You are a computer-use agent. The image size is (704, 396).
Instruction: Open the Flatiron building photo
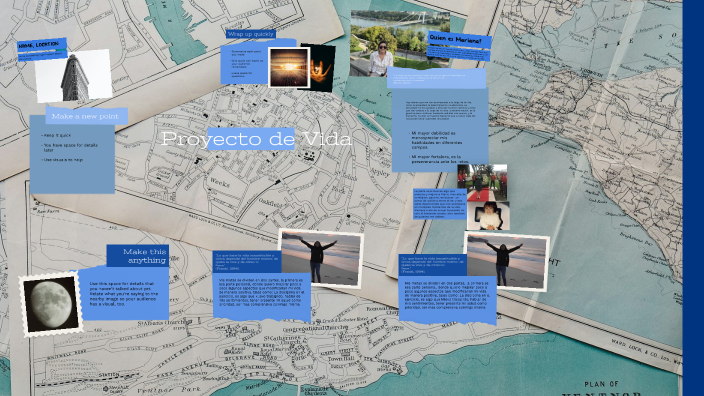(x=73, y=76)
